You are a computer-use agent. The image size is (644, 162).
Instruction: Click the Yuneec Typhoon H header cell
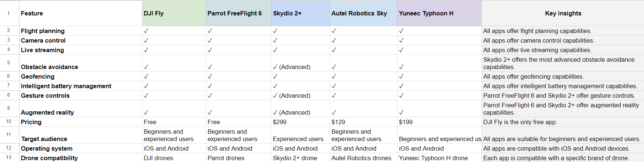point(439,13)
